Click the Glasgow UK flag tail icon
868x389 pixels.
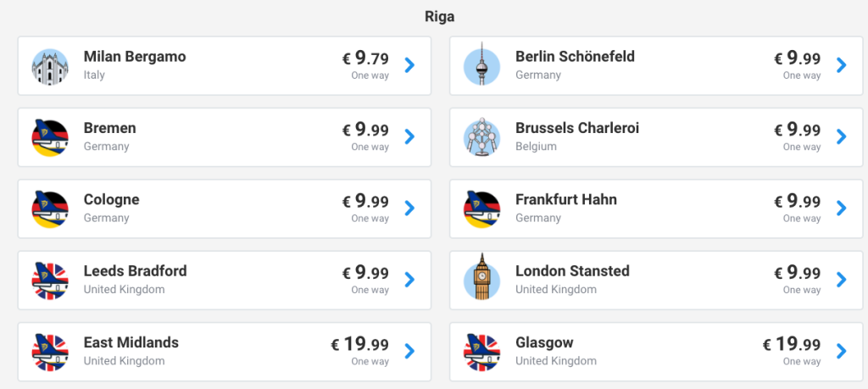(481, 351)
